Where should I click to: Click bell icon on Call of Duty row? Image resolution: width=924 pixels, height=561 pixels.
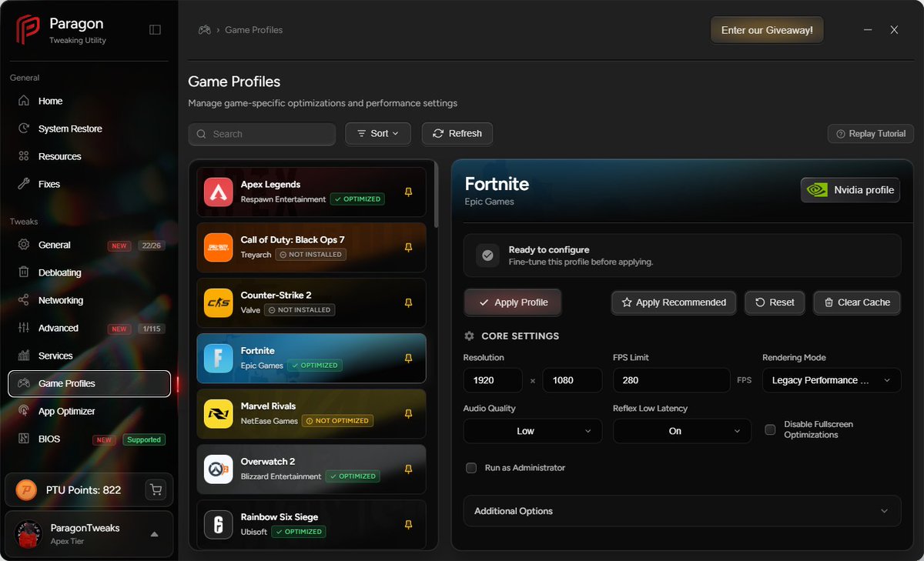click(x=408, y=248)
